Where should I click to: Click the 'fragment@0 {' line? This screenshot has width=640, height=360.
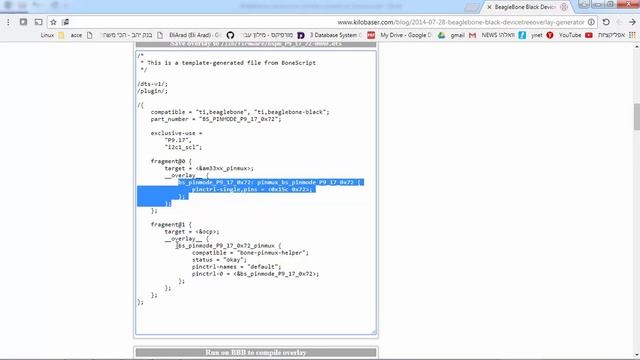coord(171,161)
